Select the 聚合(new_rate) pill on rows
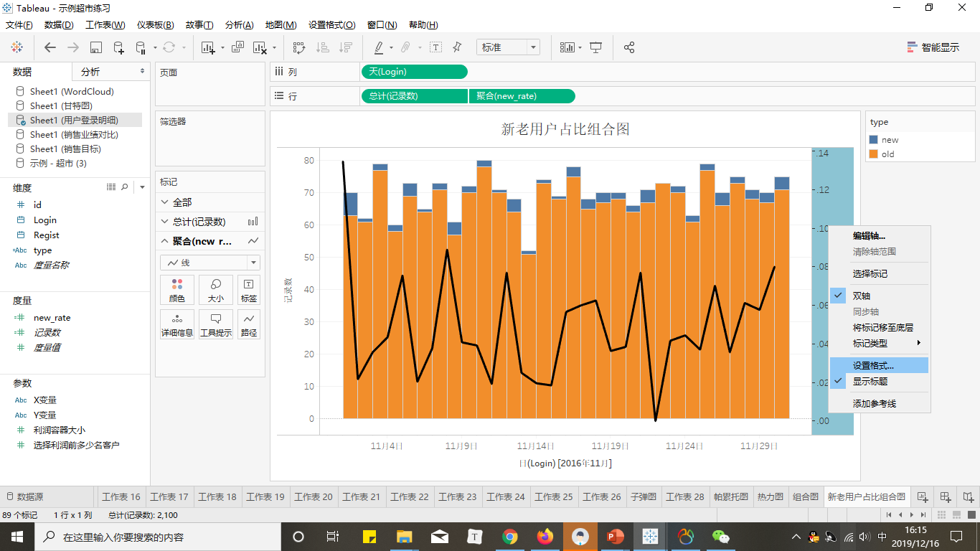Viewport: 980px width, 551px height. pyautogui.click(x=522, y=96)
